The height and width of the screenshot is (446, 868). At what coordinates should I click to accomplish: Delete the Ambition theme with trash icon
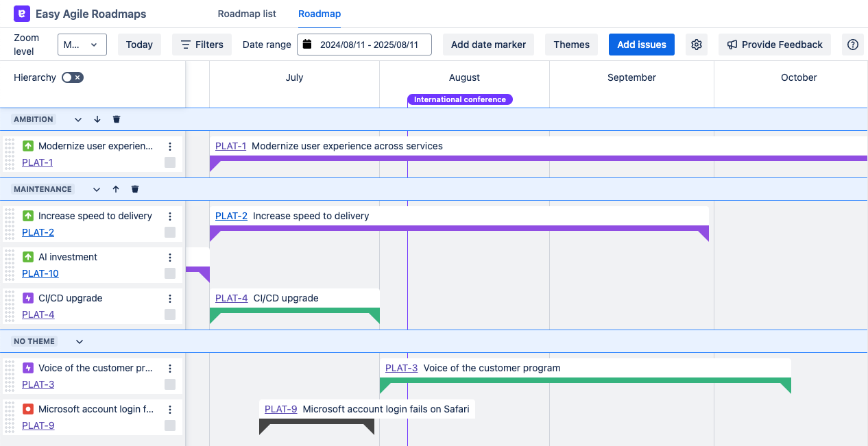[x=117, y=119]
